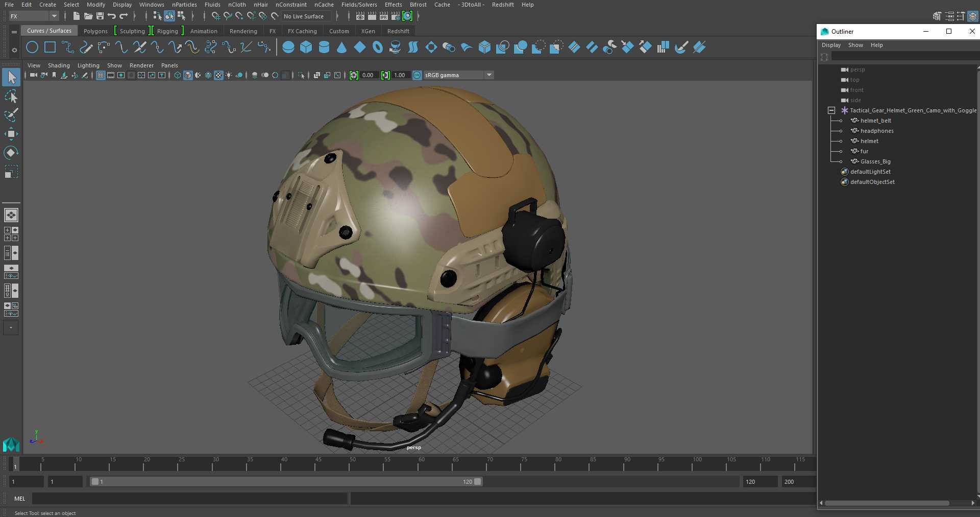Click the New Scene icon

pos(76,16)
